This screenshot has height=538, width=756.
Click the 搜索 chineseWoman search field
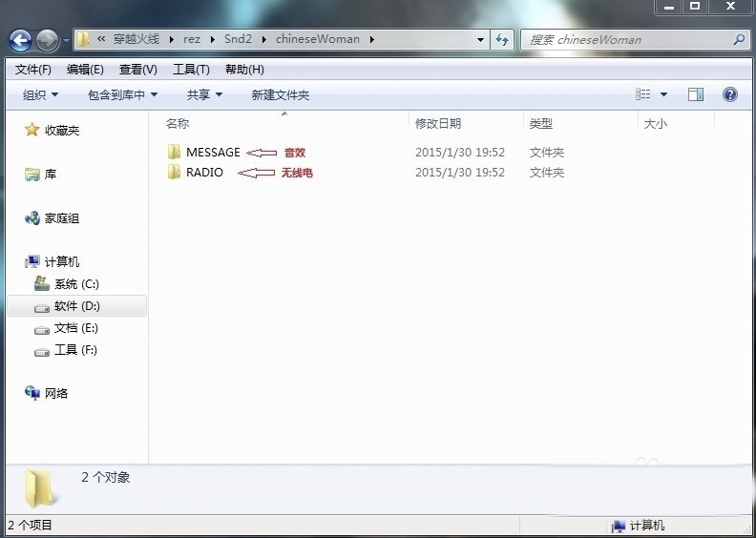635,39
